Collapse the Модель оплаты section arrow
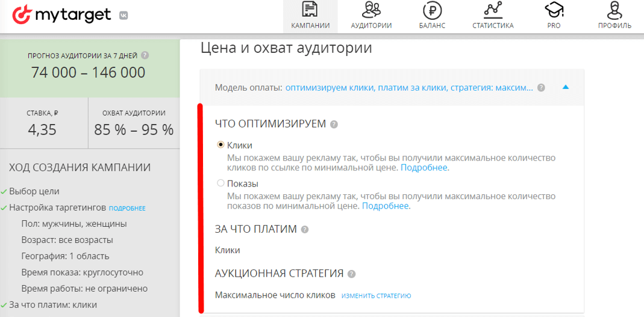Screen dimensions: 644x317 (x=565, y=87)
